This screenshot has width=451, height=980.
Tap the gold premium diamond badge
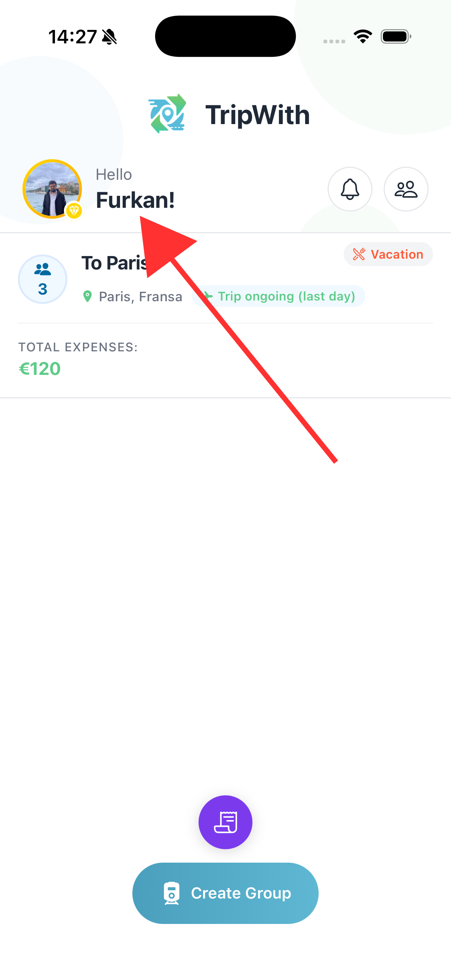(x=74, y=210)
